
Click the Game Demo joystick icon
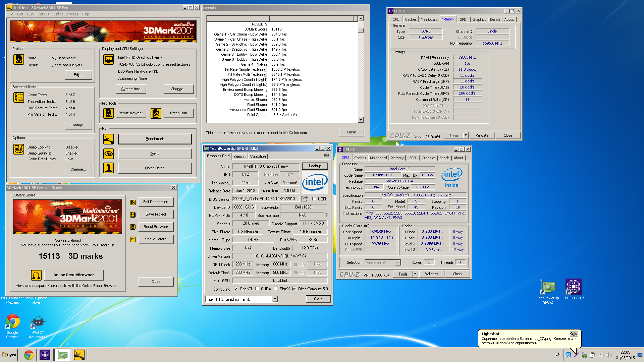click(x=109, y=168)
